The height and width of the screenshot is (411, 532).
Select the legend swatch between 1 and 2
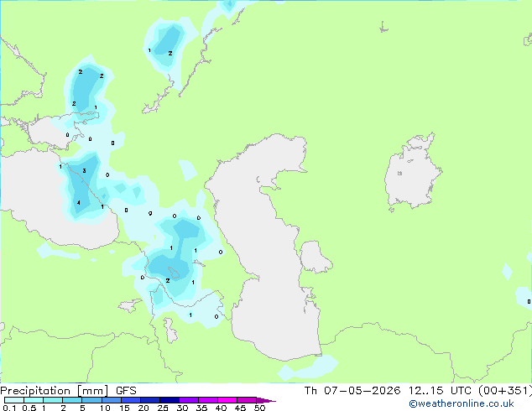click(x=53, y=400)
